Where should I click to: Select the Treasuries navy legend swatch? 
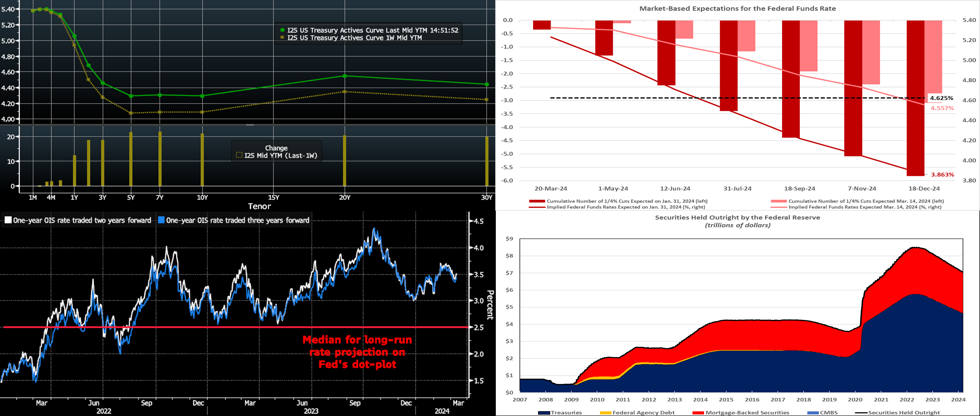point(544,413)
